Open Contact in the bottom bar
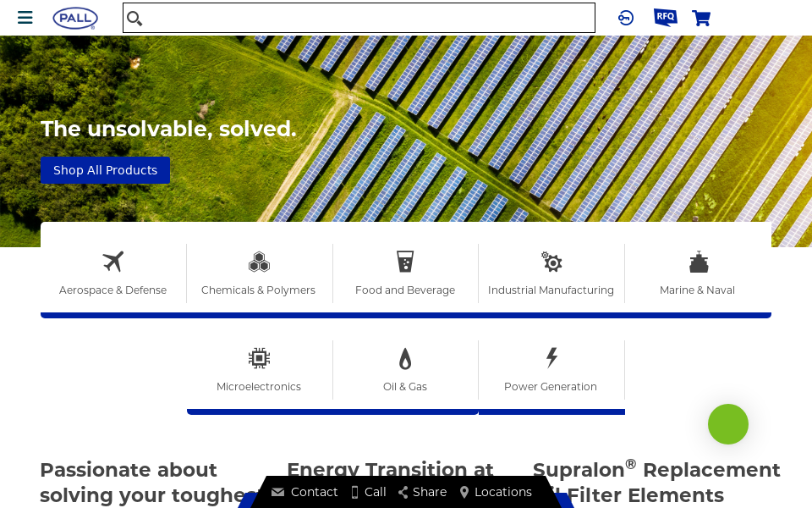This screenshot has width=812, height=508. (x=304, y=492)
